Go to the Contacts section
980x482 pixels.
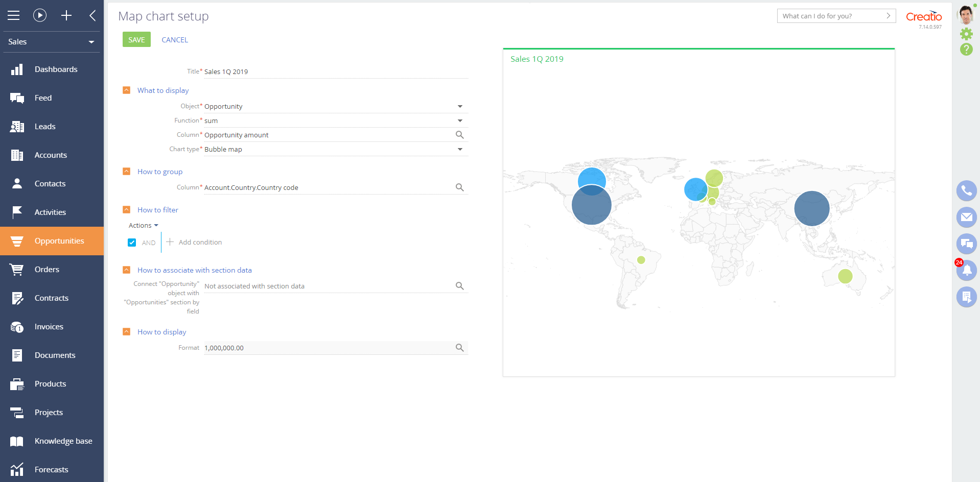[50, 184]
